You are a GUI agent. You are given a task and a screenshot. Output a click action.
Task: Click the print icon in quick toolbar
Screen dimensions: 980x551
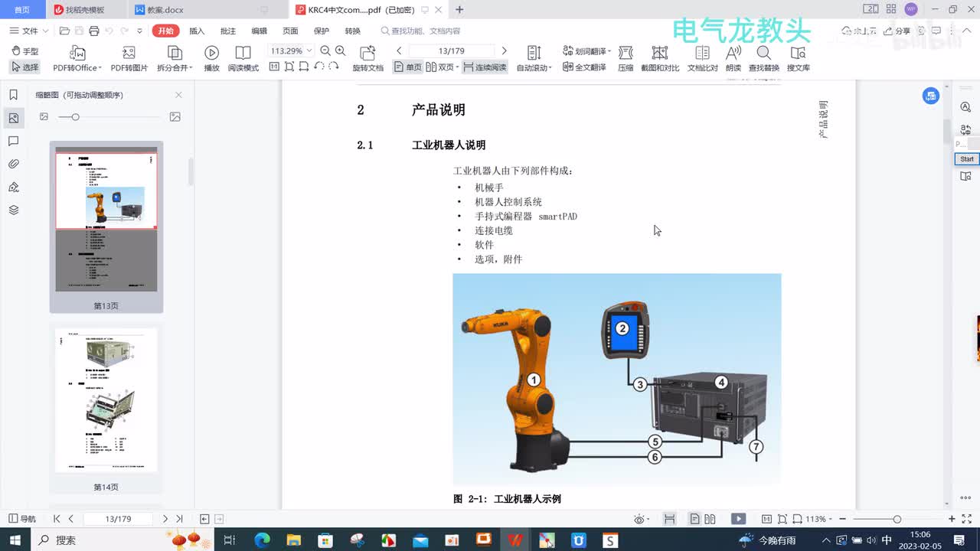[94, 31]
